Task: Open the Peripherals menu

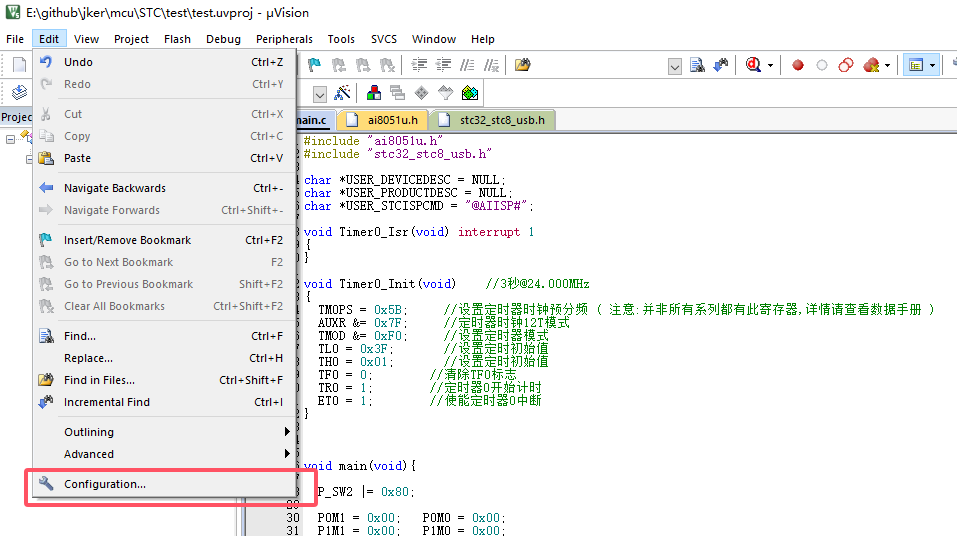Action: (284, 39)
